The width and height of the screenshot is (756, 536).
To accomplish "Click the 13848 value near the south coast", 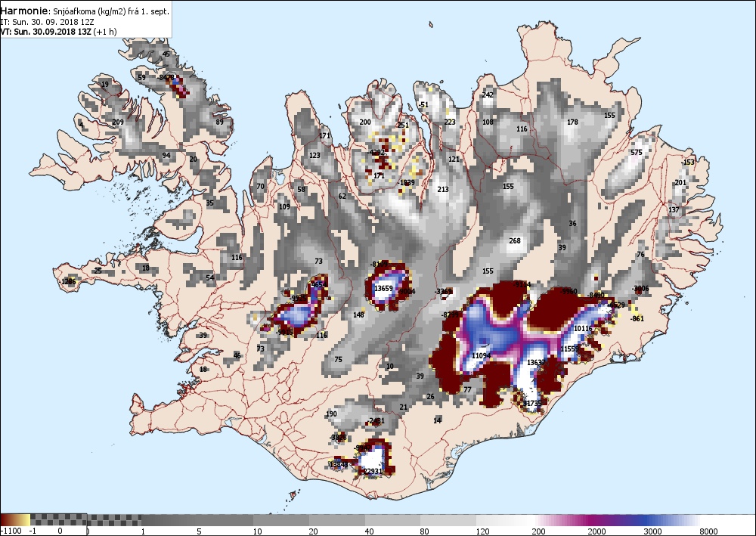I will (x=339, y=464).
